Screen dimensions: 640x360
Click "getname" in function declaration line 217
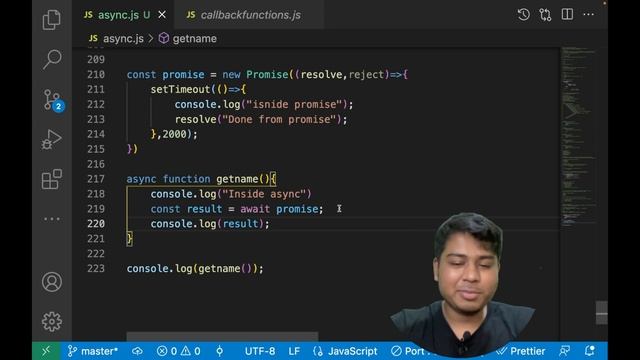point(237,179)
